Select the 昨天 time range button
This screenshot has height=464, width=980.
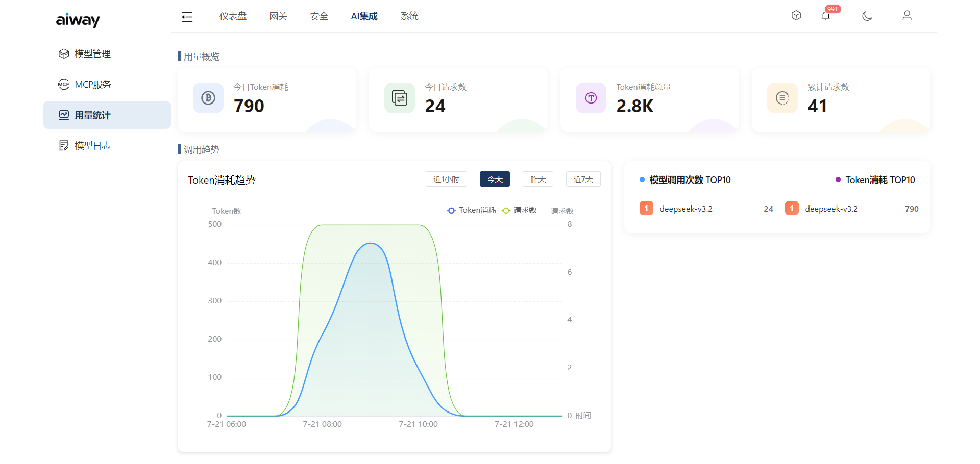click(538, 179)
